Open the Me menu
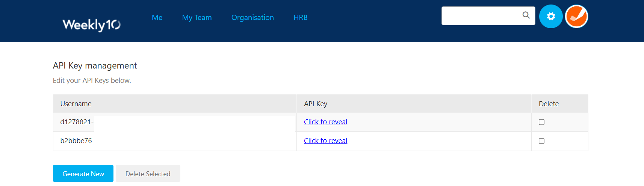 pos(157,18)
